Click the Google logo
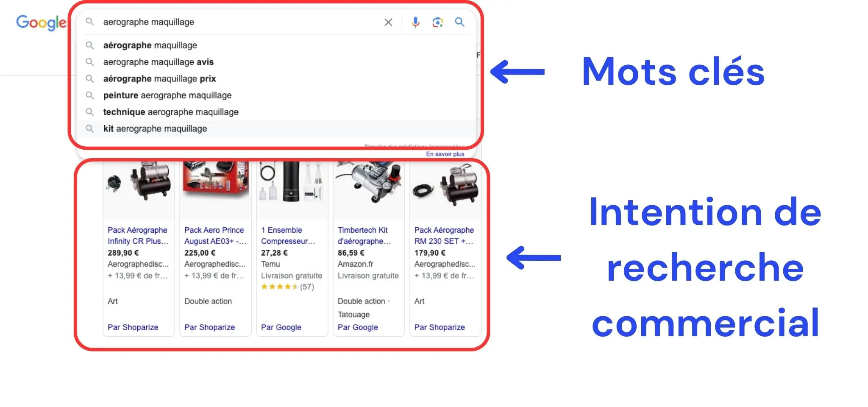 click(x=41, y=22)
